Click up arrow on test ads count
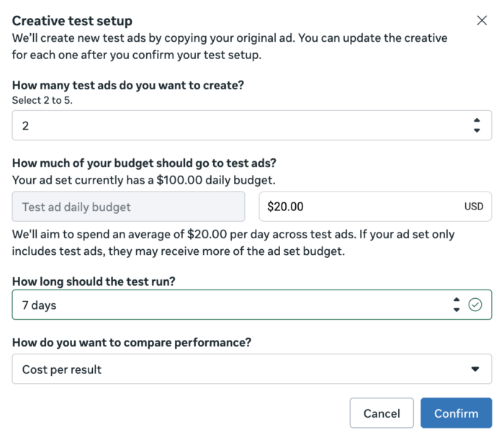The height and width of the screenshot is (440, 504). coord(477,120)
